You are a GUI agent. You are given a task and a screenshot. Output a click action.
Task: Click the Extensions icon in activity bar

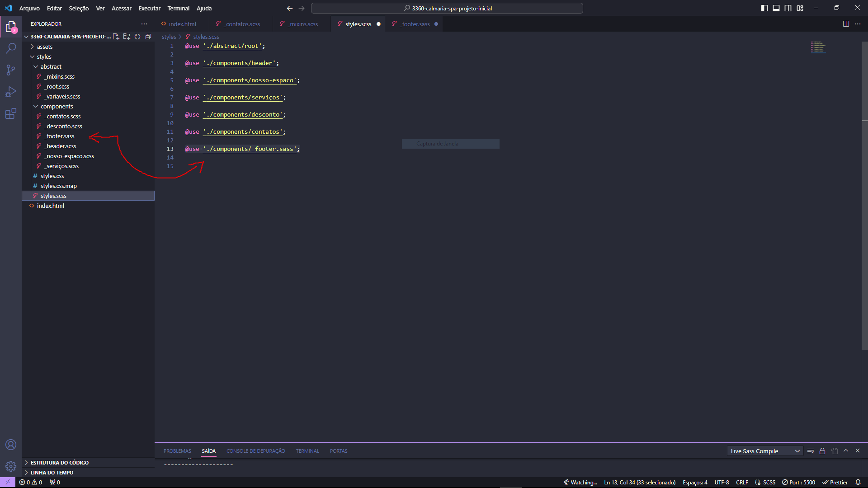[11, 113]
